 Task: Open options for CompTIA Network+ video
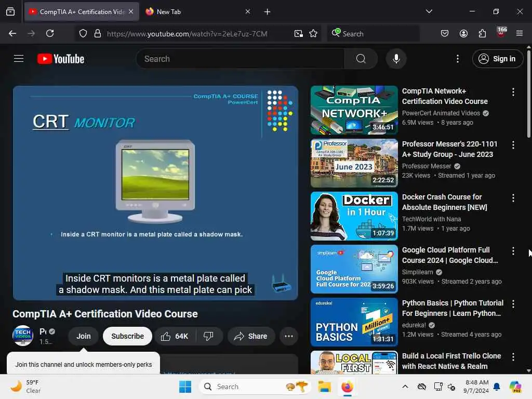(x=513, y=92)
